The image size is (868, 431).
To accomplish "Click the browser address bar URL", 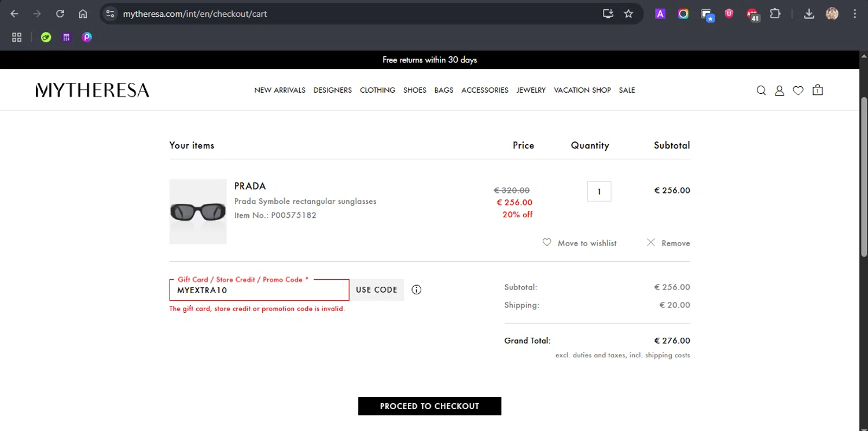I will pos(195,14).
